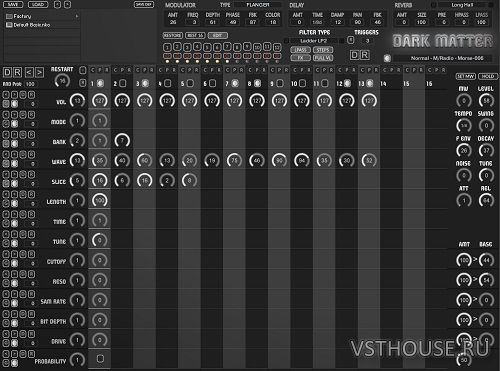500x371 pixels.
Task: Click the SET MW button
Action: tap(465, 76)
